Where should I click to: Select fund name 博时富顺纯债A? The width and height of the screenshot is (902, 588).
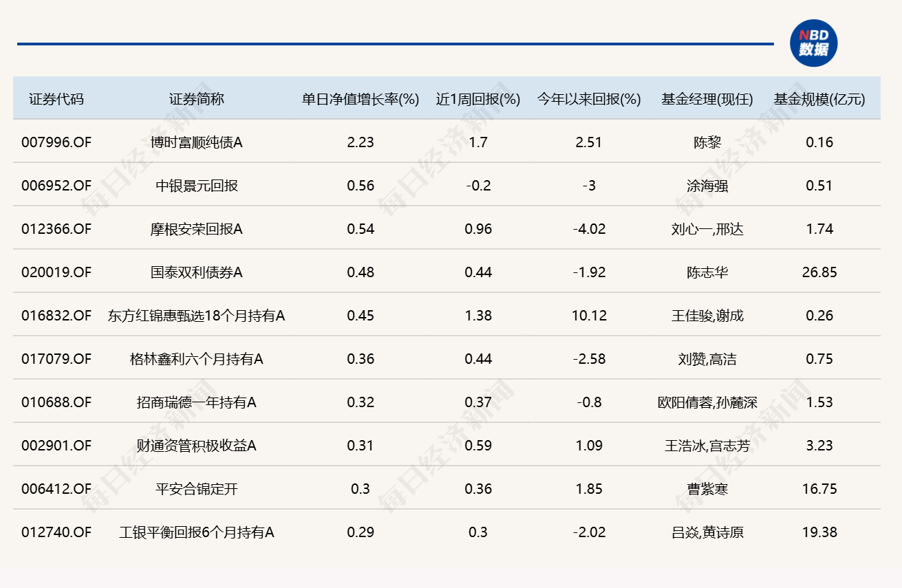(x=197, y=142)
